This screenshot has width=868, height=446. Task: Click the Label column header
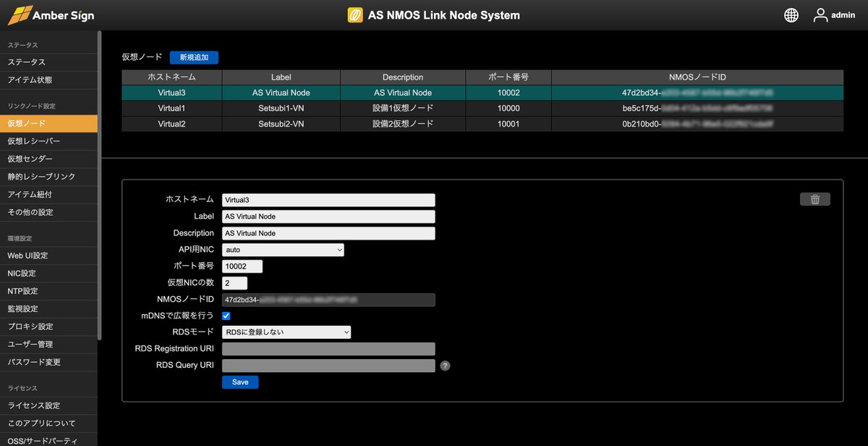coord(281,77)
